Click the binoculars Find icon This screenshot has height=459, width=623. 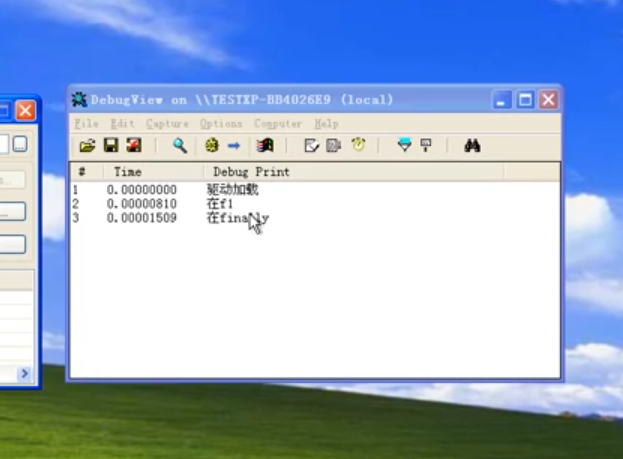[472, 145]
